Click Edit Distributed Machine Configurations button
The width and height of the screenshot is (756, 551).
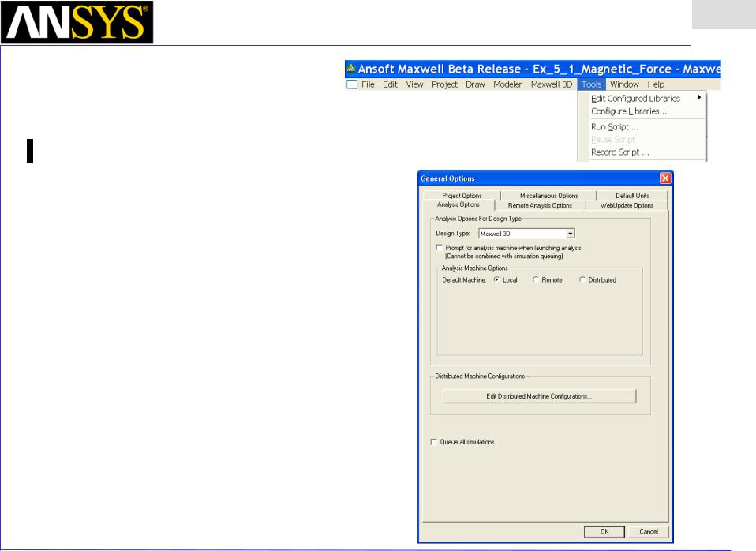(x=539, y=396)
